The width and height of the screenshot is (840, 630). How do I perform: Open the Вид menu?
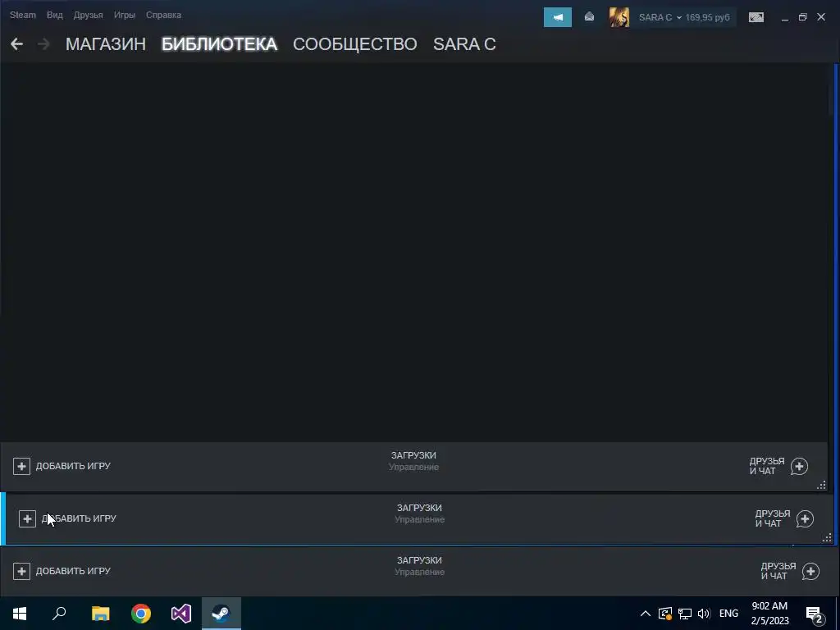click(55, 15)
